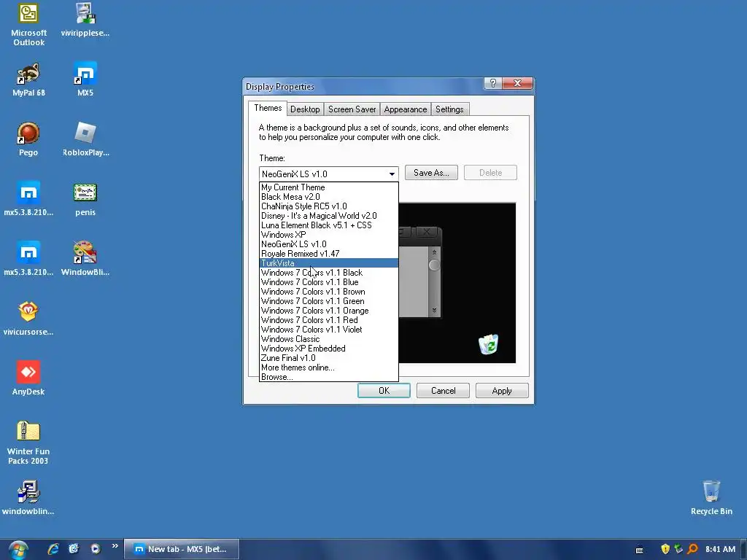Select Zune Final v1.0 theme
Screen dimensions: 747x560
point(329,358)
